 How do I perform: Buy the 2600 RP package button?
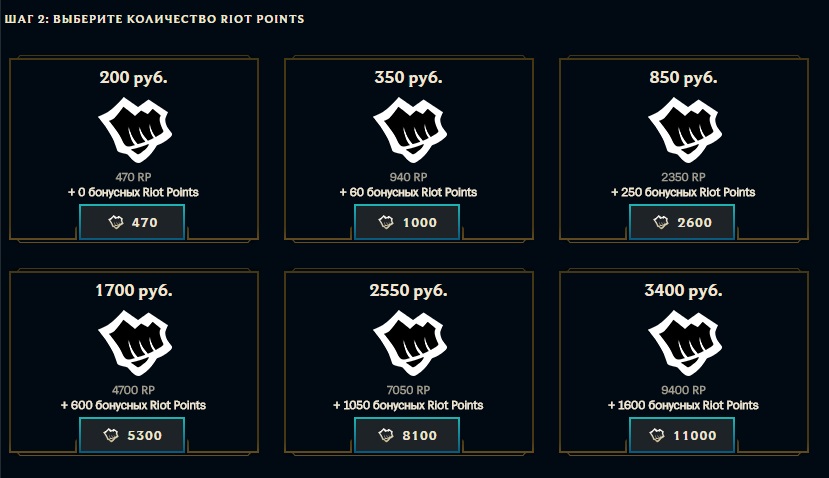tap(682, 222)
